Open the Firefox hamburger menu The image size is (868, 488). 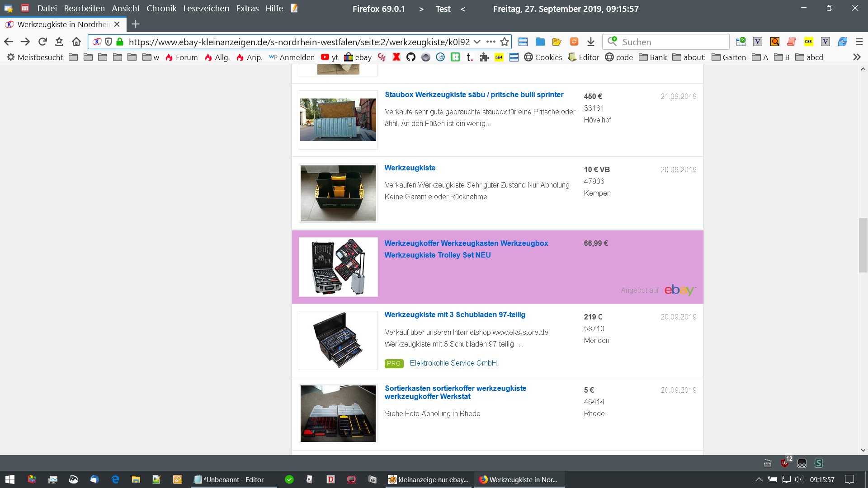(859, 42)
